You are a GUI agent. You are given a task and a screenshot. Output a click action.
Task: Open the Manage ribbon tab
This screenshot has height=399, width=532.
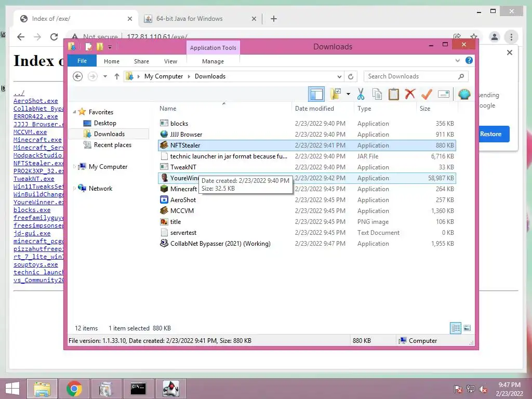(x=212, y=61)
